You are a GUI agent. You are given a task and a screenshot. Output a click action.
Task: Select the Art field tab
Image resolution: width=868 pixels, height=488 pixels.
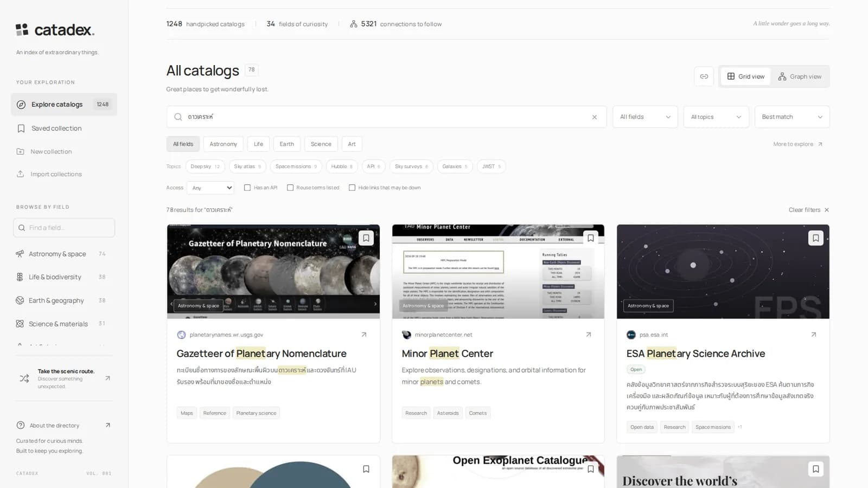[x=352, y=144]
